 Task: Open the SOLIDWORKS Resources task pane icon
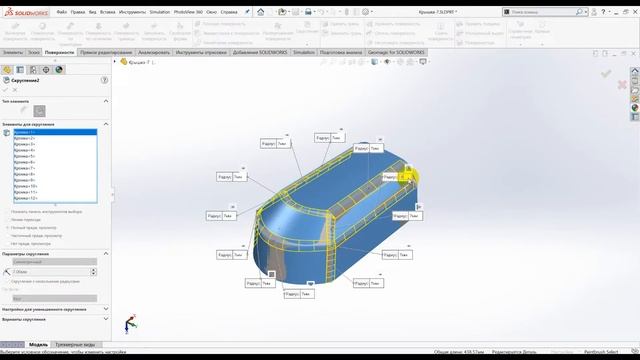click(x=635, y=71)
